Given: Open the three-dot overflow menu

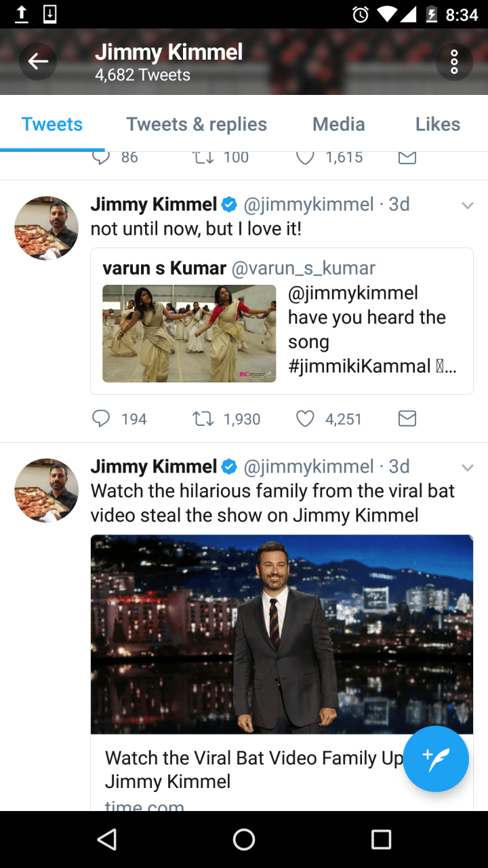Looking at the screenshot, I should click(x=454, y=62).
